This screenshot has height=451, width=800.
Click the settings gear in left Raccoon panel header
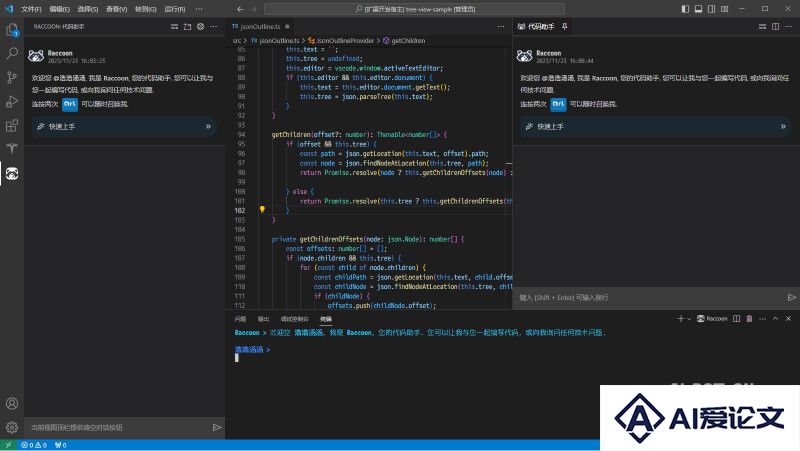pos(201,27)
